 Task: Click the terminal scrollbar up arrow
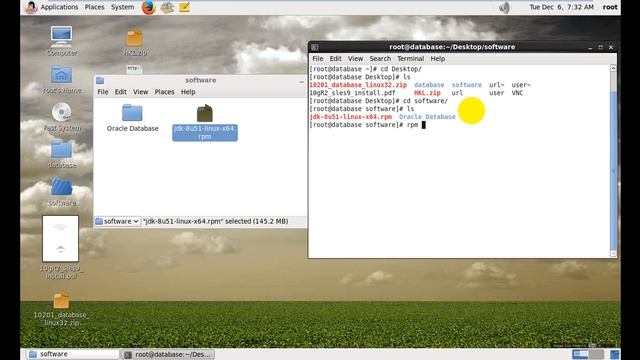coord(613,68)
